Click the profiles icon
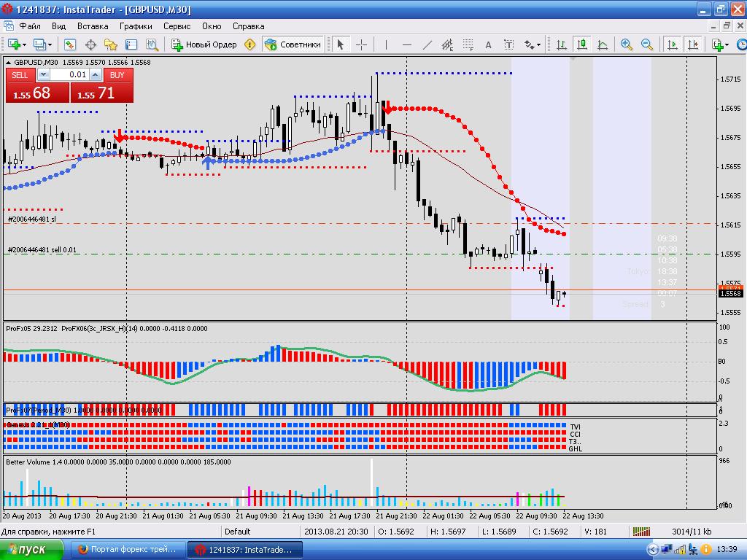 pyautogui.click(x=39, y=44)
